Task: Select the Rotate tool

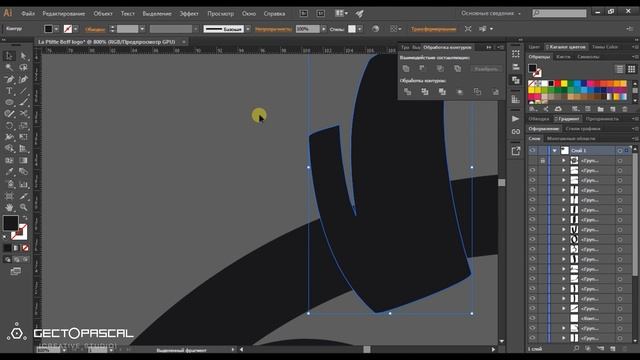Action: pyautogui.click(x=9, y=126)
